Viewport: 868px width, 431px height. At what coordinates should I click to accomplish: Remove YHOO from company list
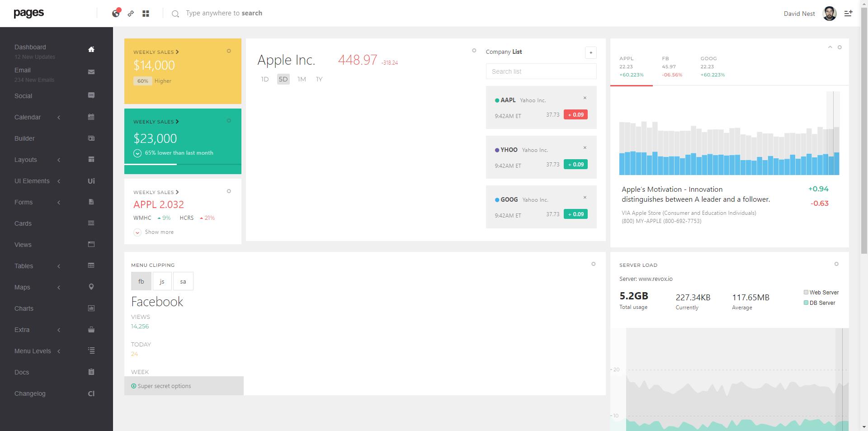click(585, 147)
